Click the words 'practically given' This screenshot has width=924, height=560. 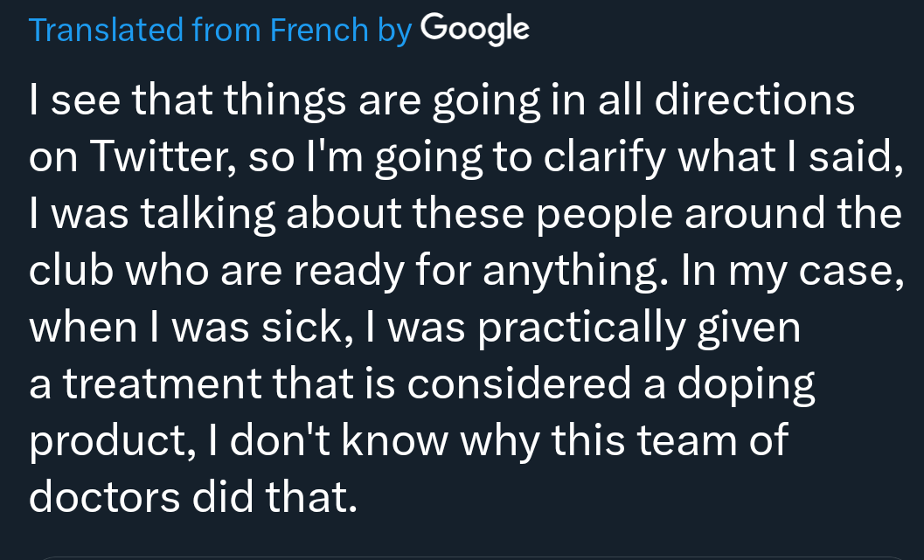point(639,326)
